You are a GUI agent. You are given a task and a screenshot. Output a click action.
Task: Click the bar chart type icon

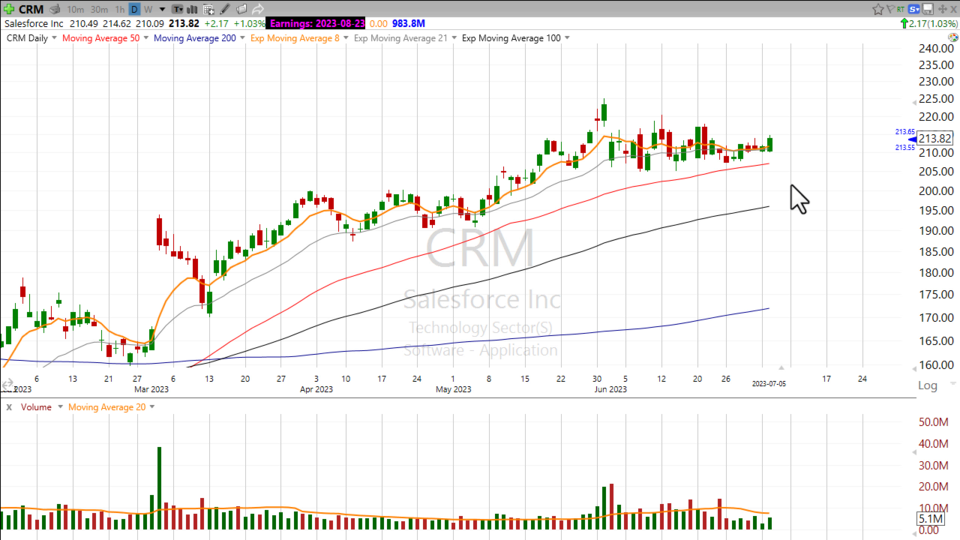tap(192, 9)
